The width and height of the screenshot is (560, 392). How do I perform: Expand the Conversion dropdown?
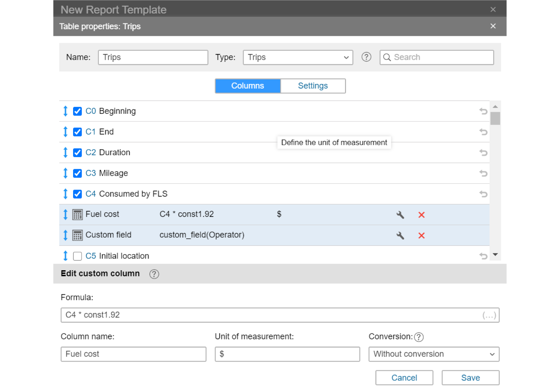point(434,354)
